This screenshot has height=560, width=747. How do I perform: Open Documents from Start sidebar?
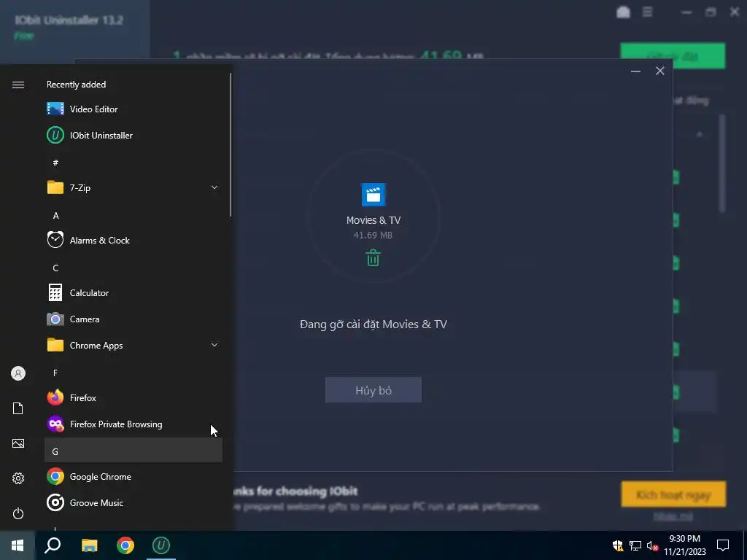tap(18, 408)
